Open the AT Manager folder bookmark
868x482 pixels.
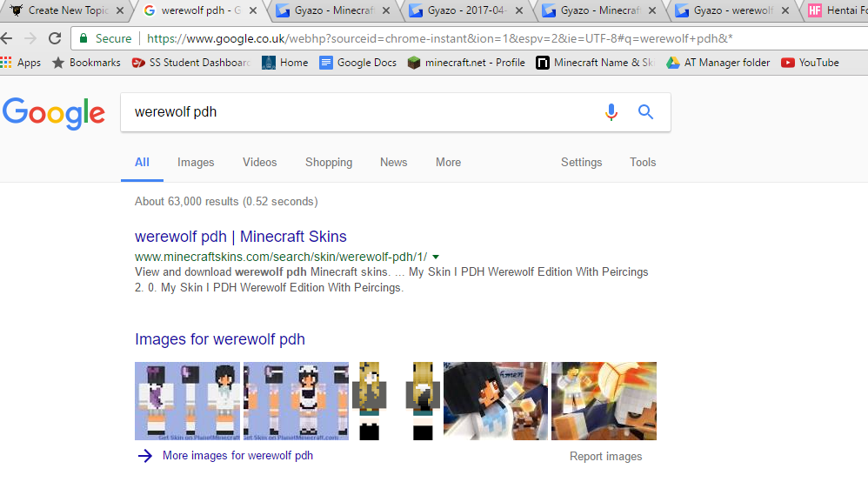(x=718, y=63)
